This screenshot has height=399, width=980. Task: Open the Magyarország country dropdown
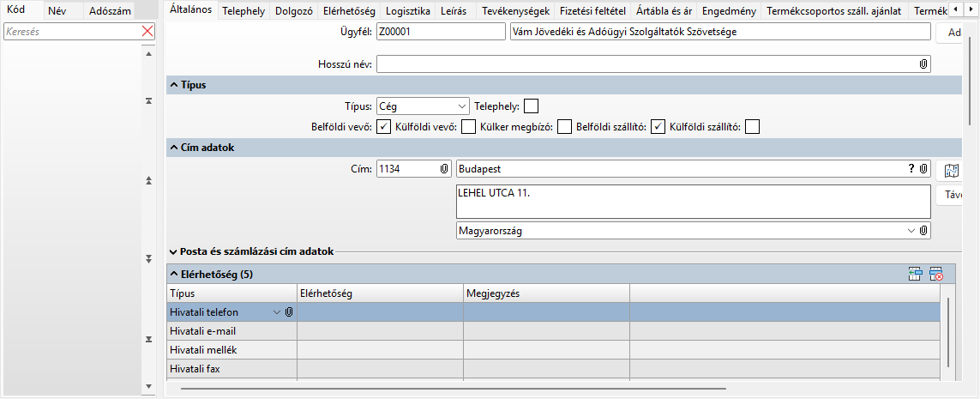(x=911, y=231)
